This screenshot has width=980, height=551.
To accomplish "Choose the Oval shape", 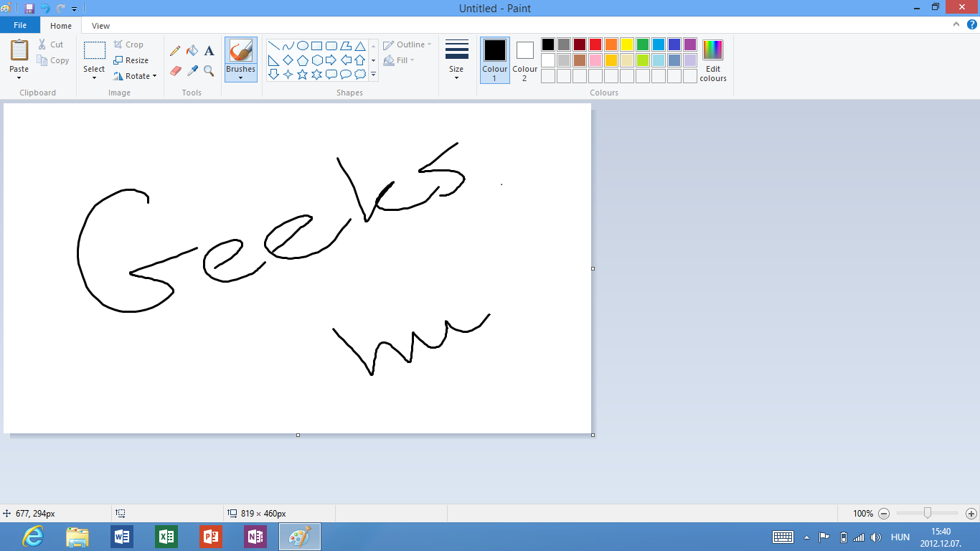I will click(x=302, y=45).
